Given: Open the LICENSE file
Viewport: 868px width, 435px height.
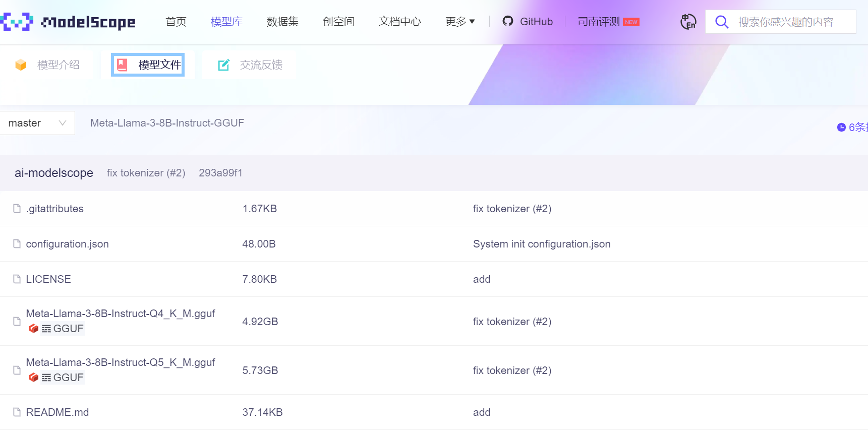Looking at the screenshot, I should pyautogui.click(x=48, y=279).
